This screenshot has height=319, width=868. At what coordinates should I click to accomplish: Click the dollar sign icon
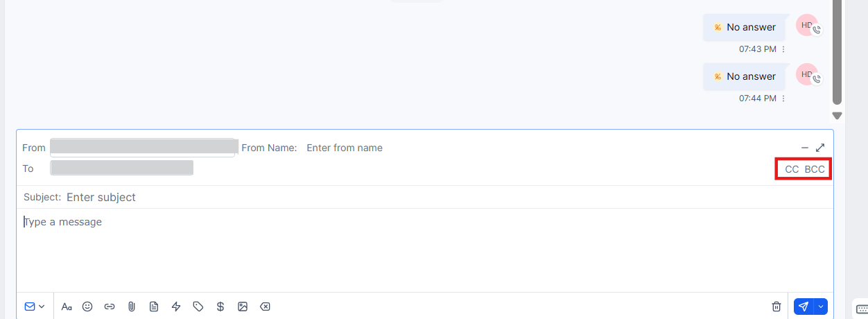tap(220, 307)
